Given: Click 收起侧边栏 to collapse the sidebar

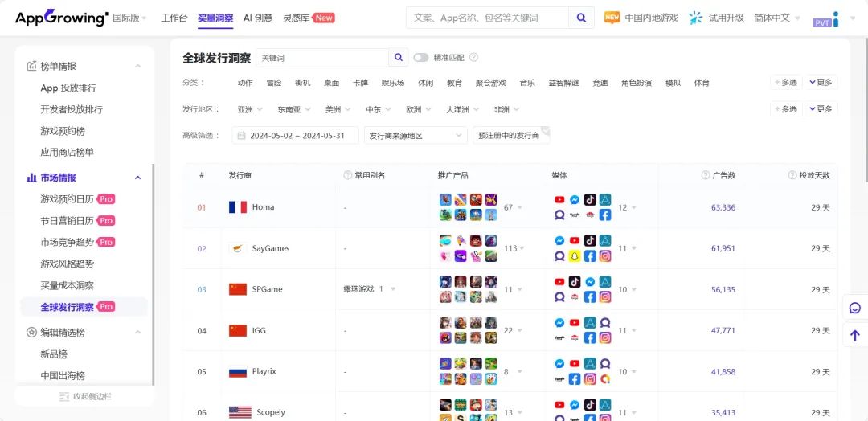Looking at the screenshot, I should (84, 396).
